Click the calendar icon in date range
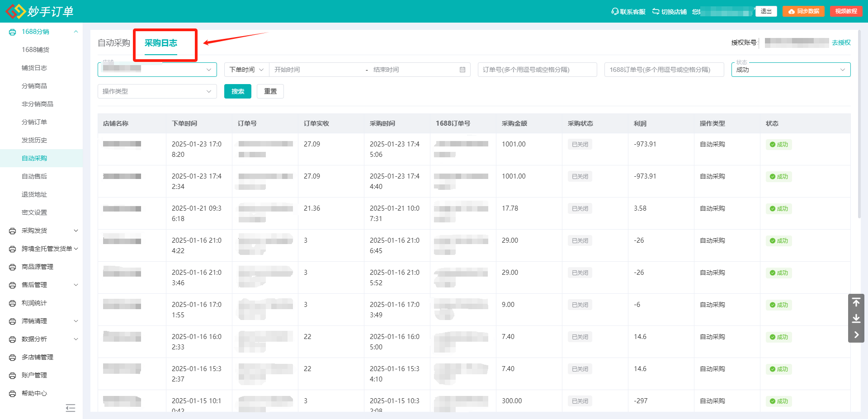The width and height of the screenshot is (868, 419). pyautogui.click(x=462, y=70)
